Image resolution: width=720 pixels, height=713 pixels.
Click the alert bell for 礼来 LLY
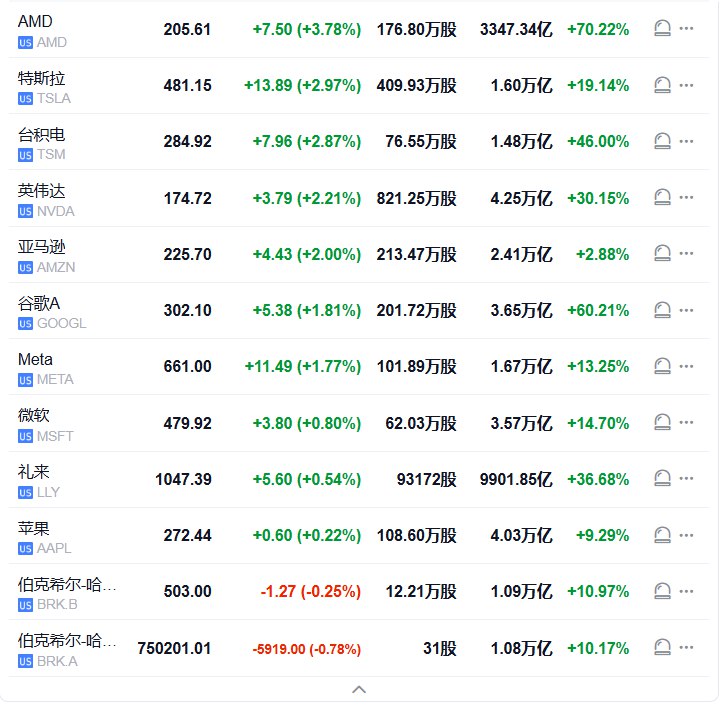662,478
